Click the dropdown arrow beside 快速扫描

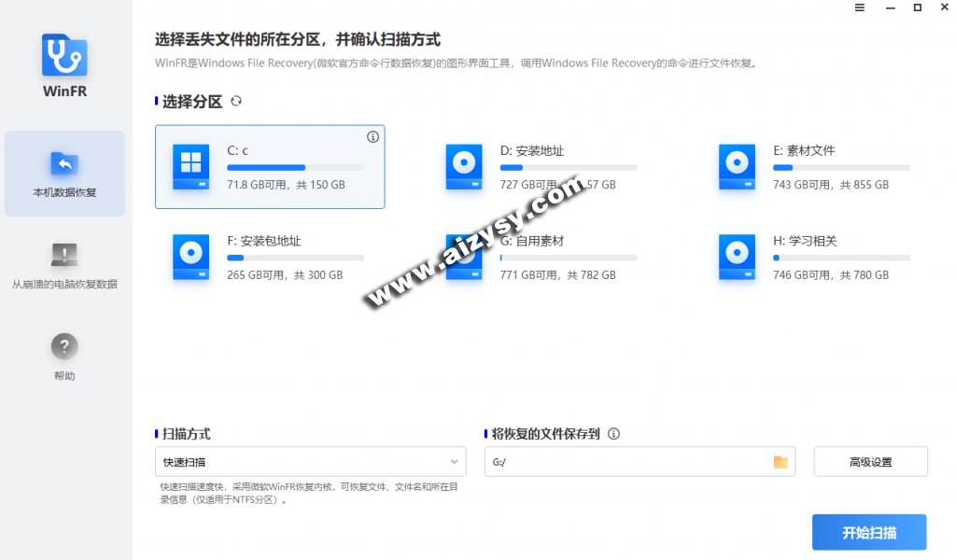455,462
